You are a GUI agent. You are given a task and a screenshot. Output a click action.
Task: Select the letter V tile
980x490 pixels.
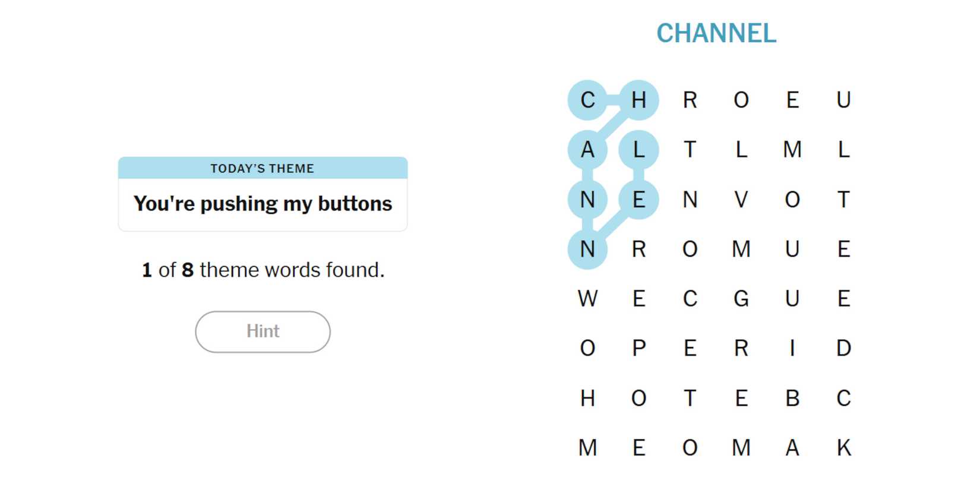click(x=741, y=200)
